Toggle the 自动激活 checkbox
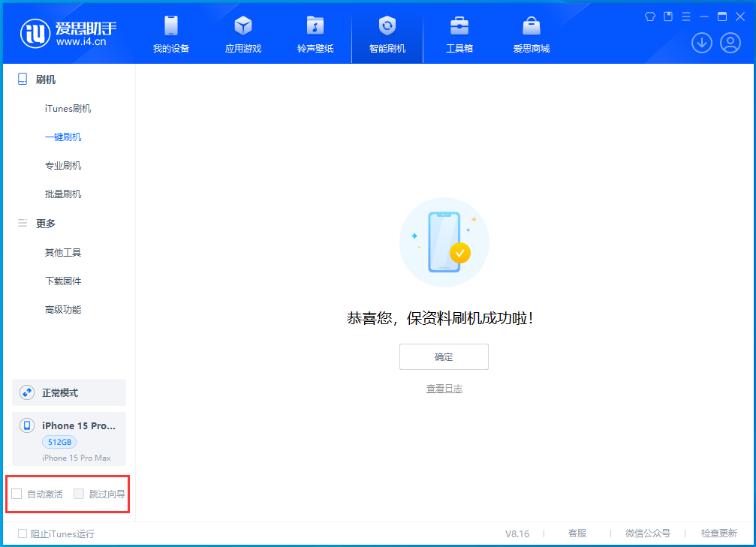The image size is (756, 547). click(17, 494)
